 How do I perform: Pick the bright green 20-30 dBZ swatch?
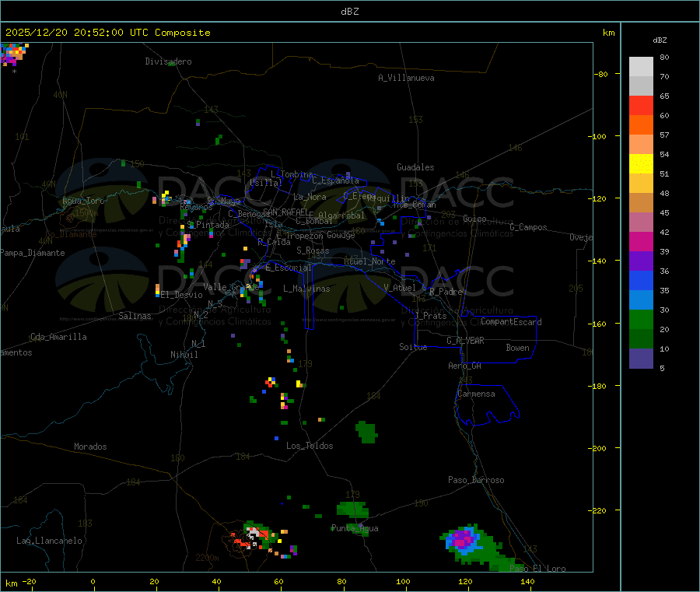641,319
